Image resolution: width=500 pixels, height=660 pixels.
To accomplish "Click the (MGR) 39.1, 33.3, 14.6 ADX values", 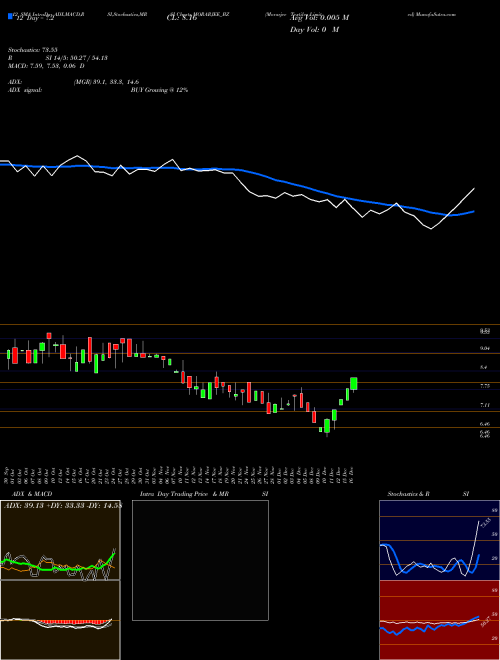I will [106, 82].
